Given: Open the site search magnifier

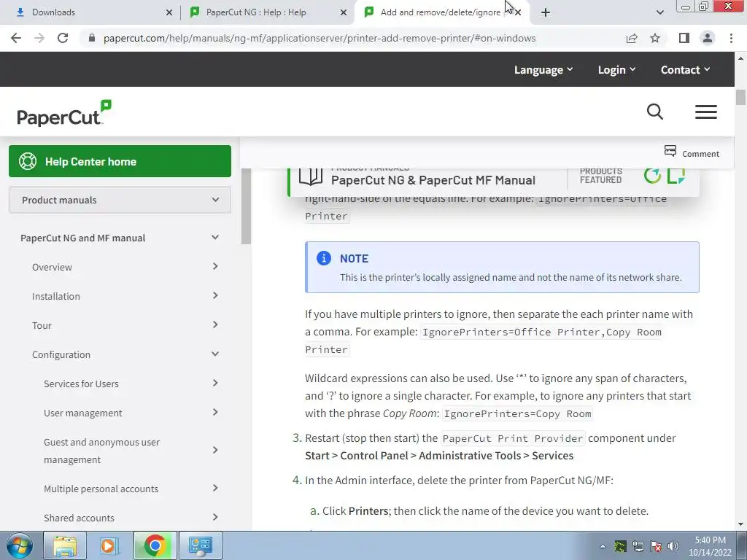Looking at the screenshot, I should (654, 112).
